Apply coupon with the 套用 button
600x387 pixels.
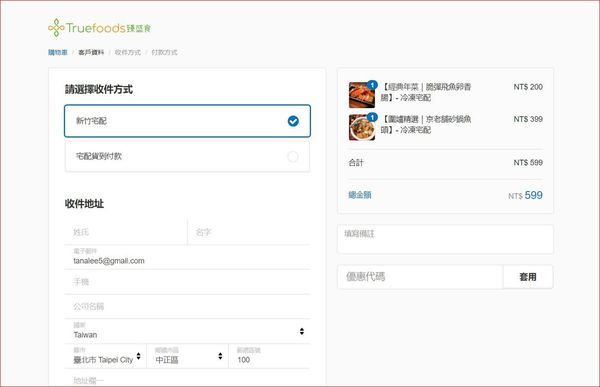tap(528, 277)
